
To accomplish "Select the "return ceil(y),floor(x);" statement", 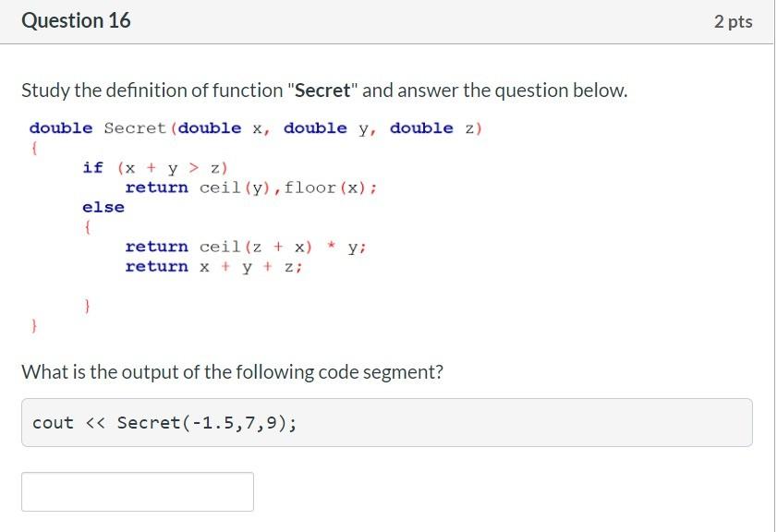I will point(251,187).
